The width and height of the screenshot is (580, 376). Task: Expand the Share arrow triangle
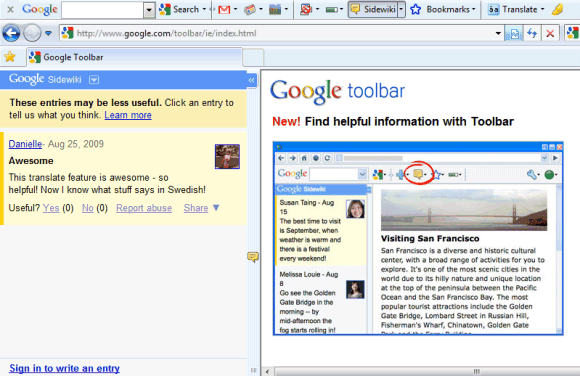click(216, 208)
